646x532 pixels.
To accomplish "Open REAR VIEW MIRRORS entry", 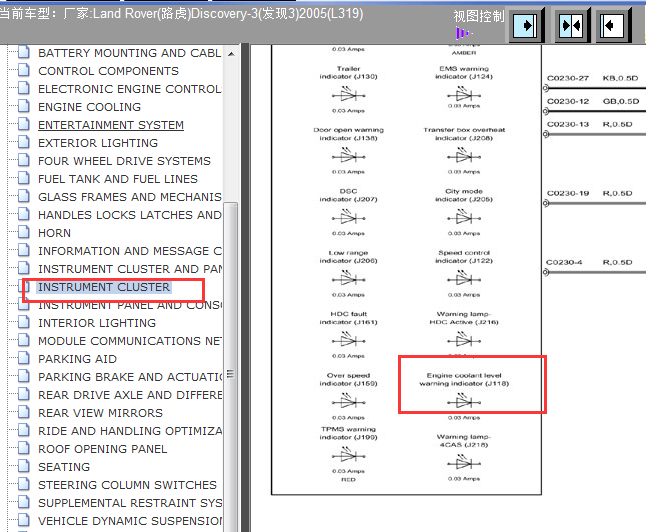I will [101, 413].
